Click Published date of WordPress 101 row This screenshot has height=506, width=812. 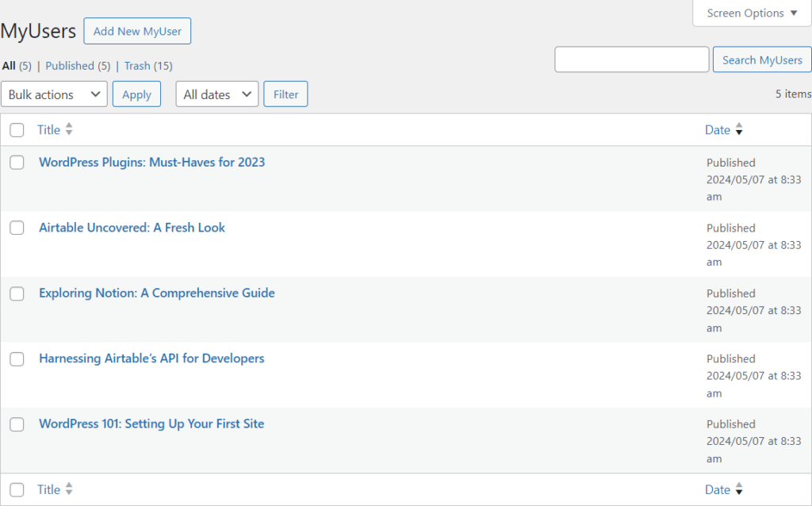[x=754, y=441]
